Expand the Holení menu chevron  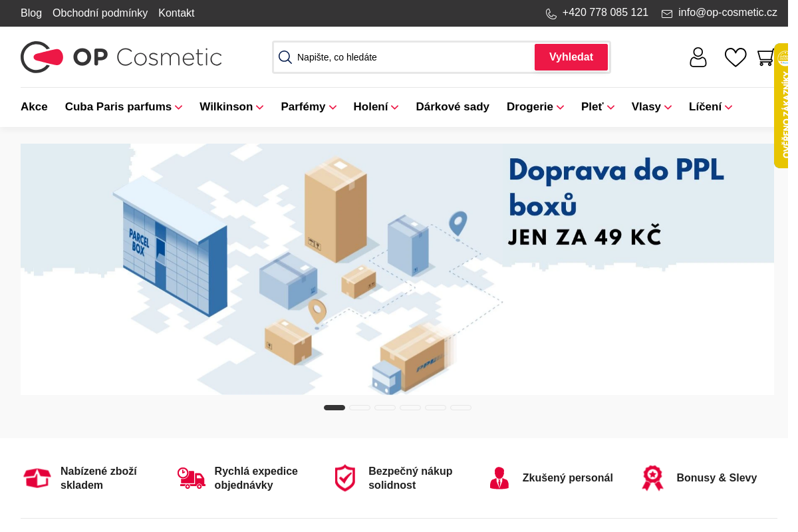coord(395,108)
